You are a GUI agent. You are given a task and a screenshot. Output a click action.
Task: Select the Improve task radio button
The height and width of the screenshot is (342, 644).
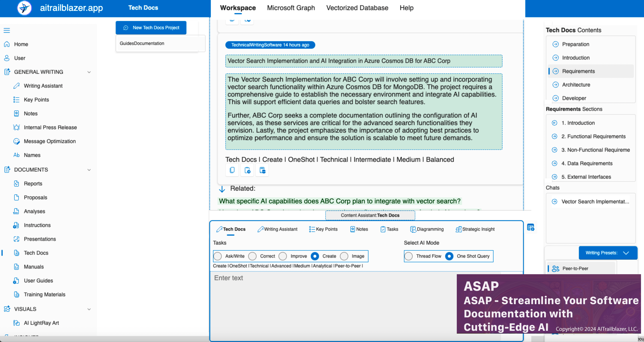pyautogui.click(x=283, y=256)
